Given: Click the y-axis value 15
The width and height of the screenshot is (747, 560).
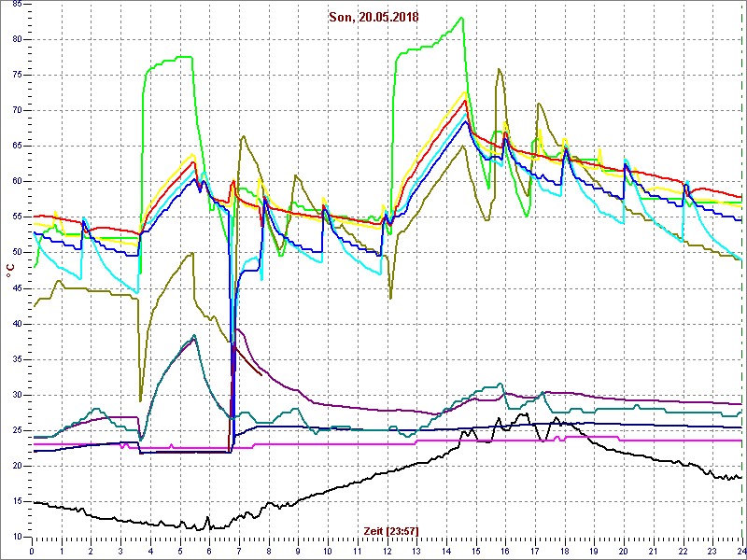Looking at the screenshot, I should click(x=16, y=501).
